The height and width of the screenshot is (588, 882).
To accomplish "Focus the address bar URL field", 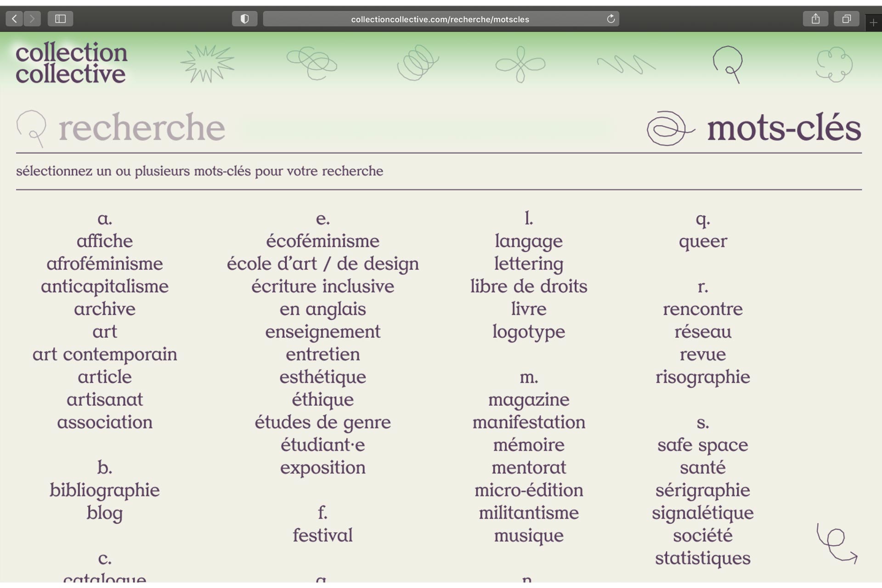I will point(440,19).
